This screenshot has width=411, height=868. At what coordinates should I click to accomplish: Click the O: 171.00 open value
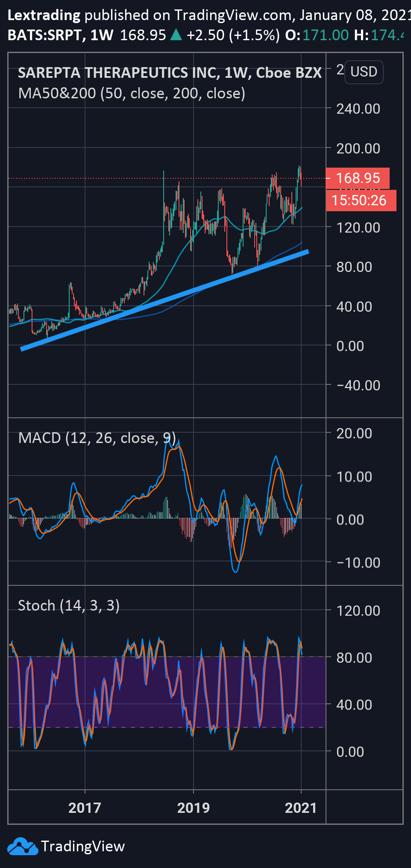click(317, 35)
